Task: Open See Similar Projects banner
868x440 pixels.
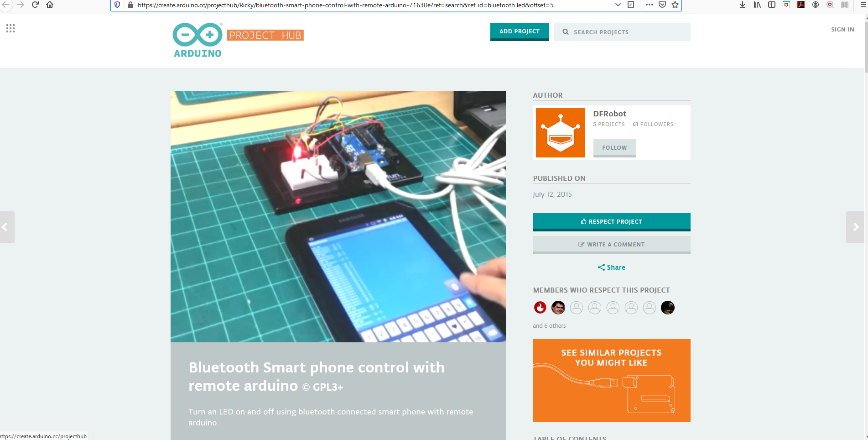Action: pyautogui.click(x=612, y=380)
